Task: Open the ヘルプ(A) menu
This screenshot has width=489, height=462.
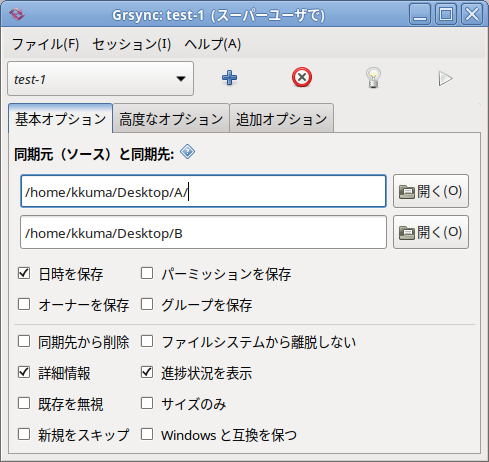Action: (x=213, y=44)
